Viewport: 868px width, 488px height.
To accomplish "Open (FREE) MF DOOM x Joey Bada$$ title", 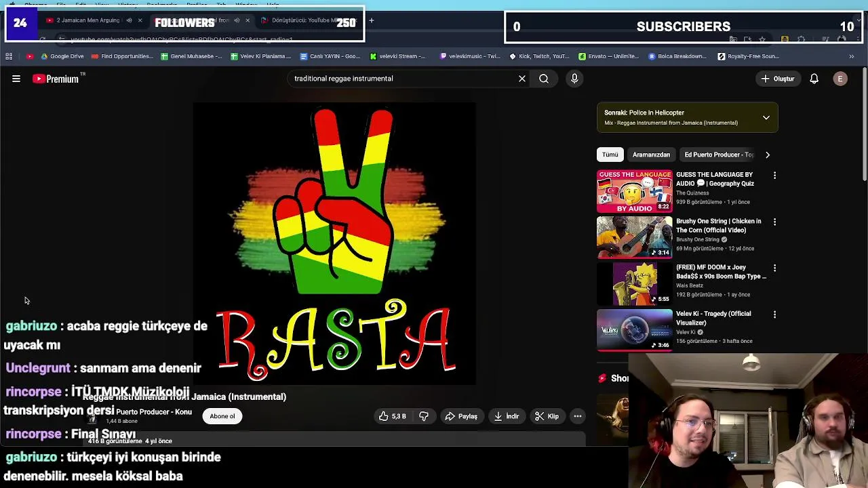I will (x=721, y=272).
